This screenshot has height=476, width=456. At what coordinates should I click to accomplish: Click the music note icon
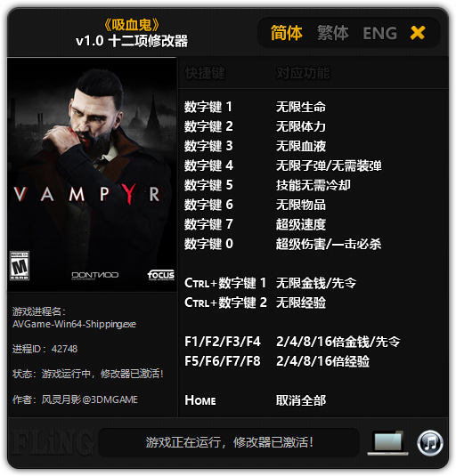pos(429,443)
